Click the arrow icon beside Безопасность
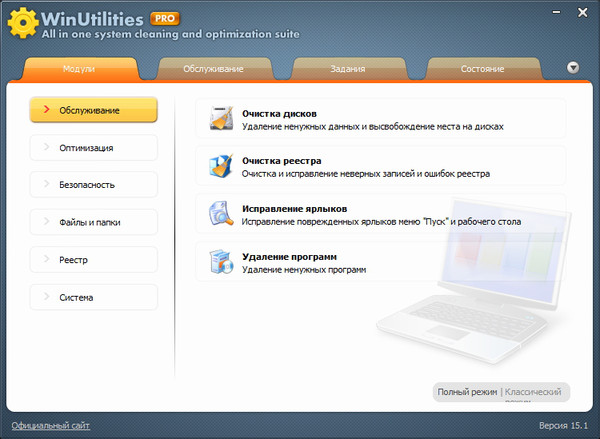The width and height of the screenshot is (600, 439). pos(46,185)
